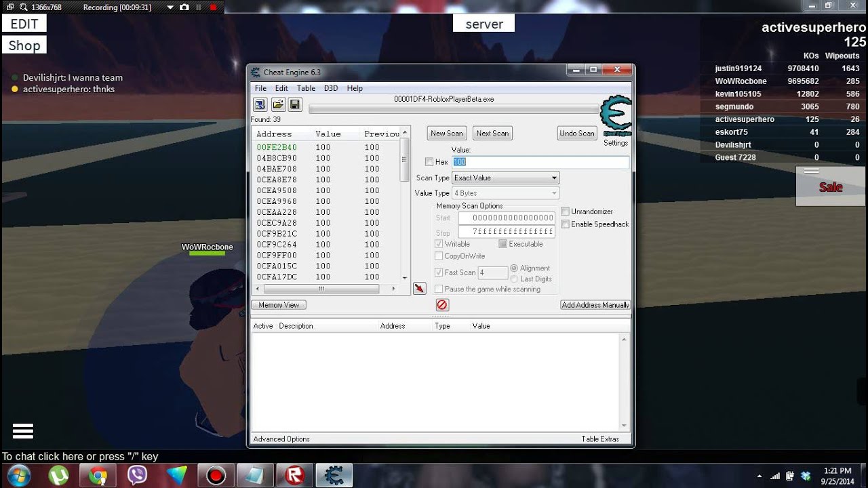The width and height of the screenshot is (868, 488).
Task: Open Roblox from the taskbar
Action: 295,476
